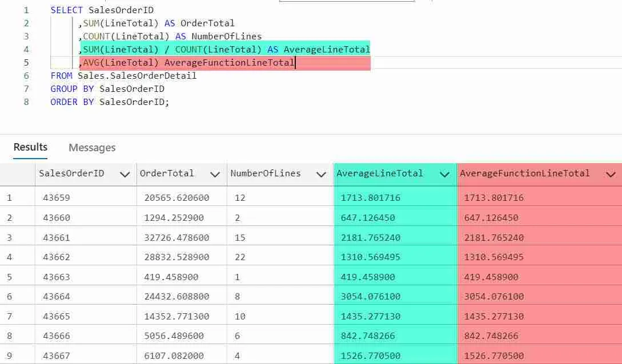622x364 pixels.
Task: Place cursor at the ORDER BY SalesOrderID line
Action: [x=110, y=102]
